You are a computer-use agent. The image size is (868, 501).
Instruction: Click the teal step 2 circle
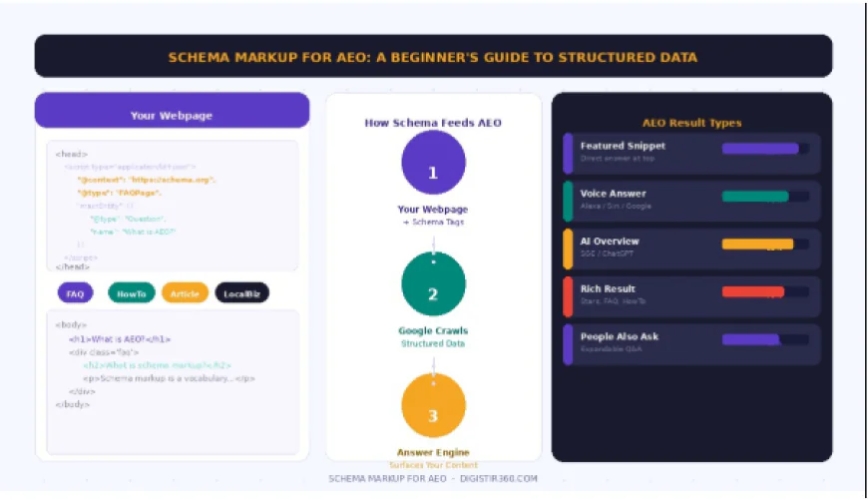pos(433,284)
